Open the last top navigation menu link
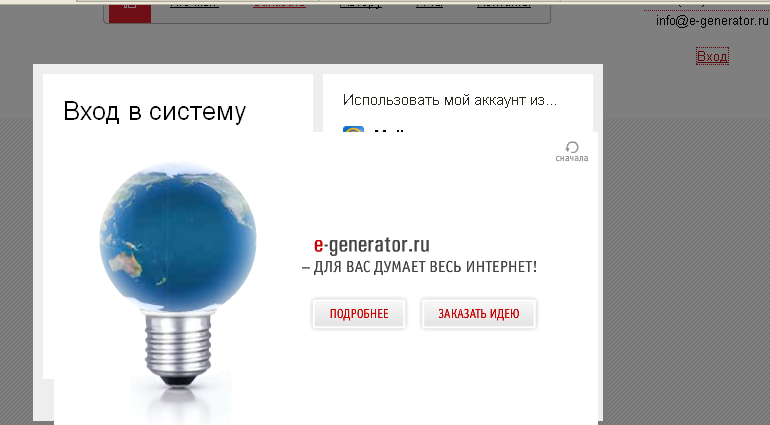 (504, 4)
